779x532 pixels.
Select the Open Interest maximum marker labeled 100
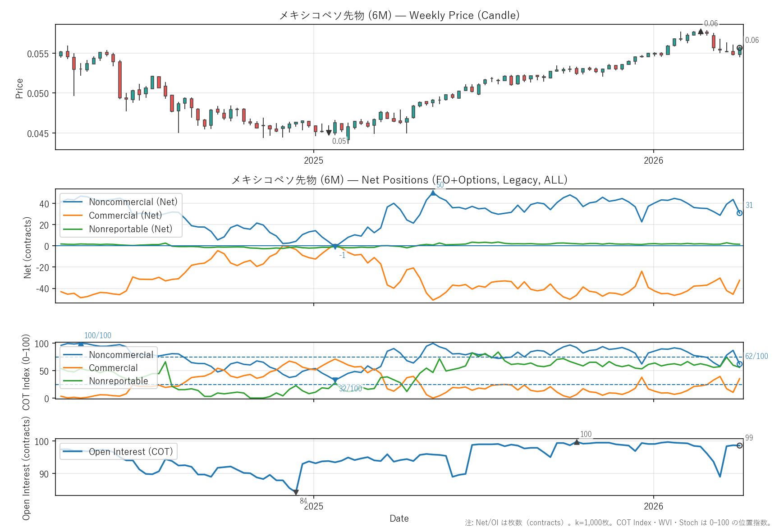coord(577,442)
